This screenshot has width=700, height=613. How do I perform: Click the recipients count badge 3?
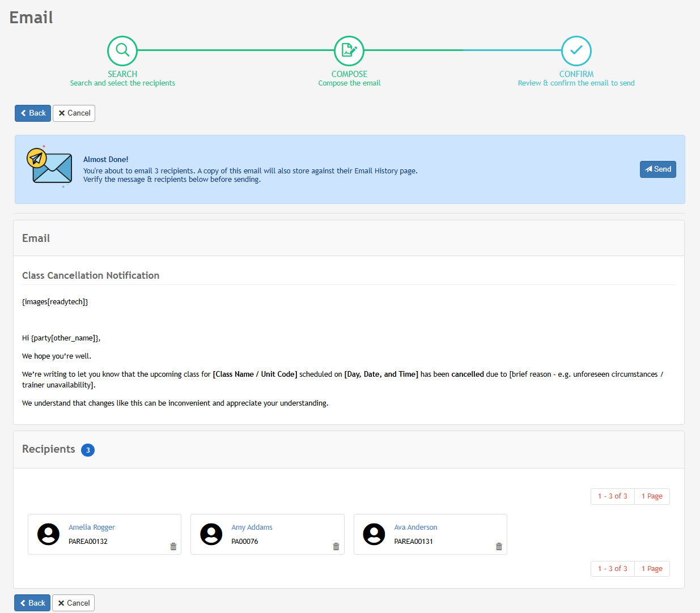88,450
